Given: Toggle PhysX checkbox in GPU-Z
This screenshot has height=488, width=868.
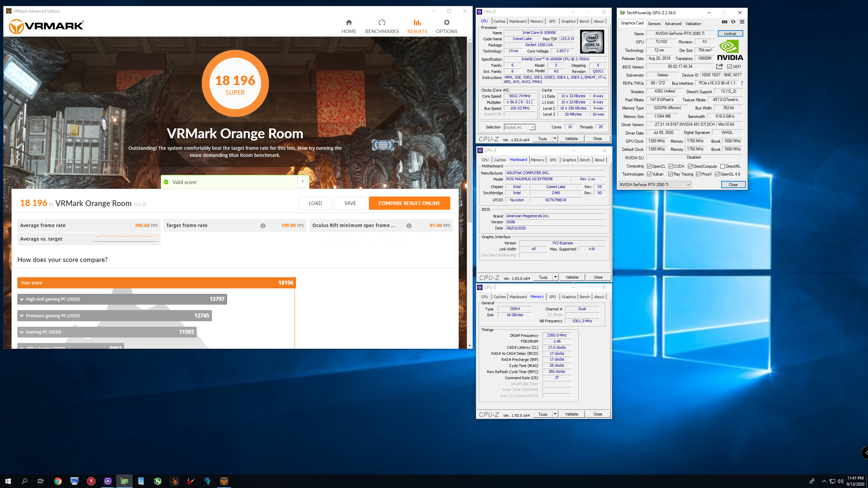Looking at the screenshot, I should tap(698, 174).
